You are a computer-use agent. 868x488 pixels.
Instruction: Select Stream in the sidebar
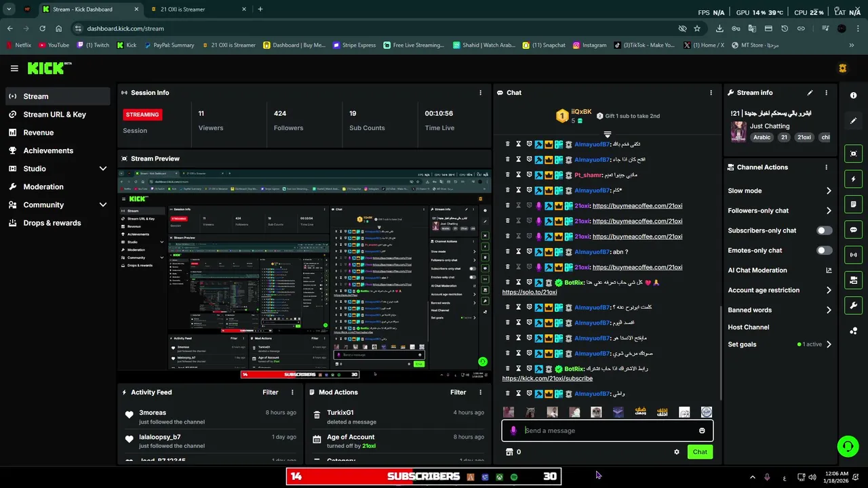58,96
